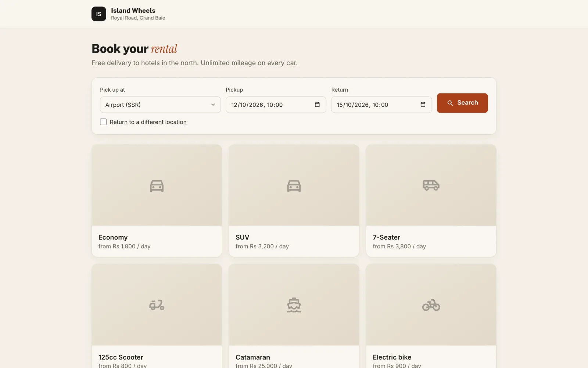The width and height of the screenshot is (588, 368).
Task: Open the Pick up at dropdown
Action: [x=160, y=105]
